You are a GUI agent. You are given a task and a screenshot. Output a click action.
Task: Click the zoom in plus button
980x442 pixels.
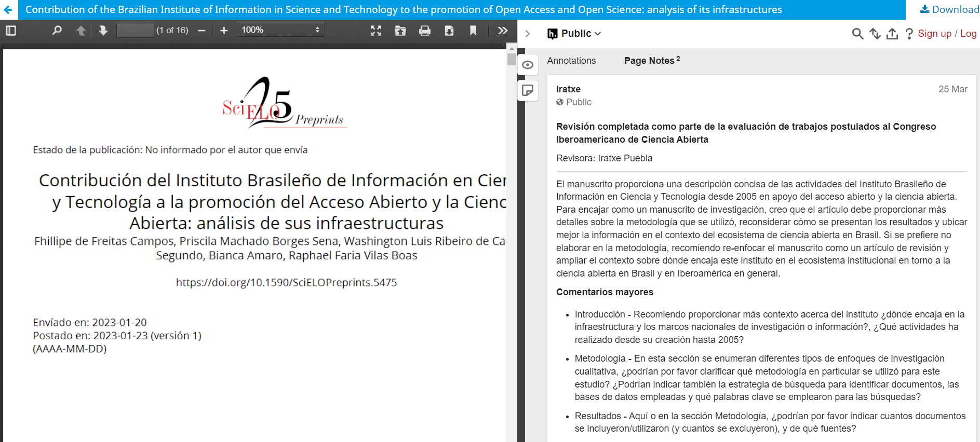(x=224, y=31)
